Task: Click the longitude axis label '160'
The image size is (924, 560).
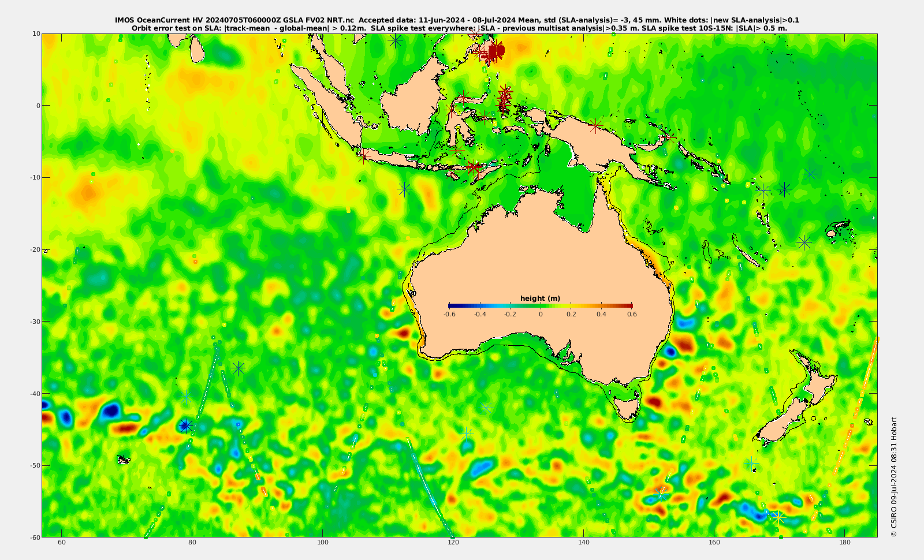Action: [x=714, y=542]
